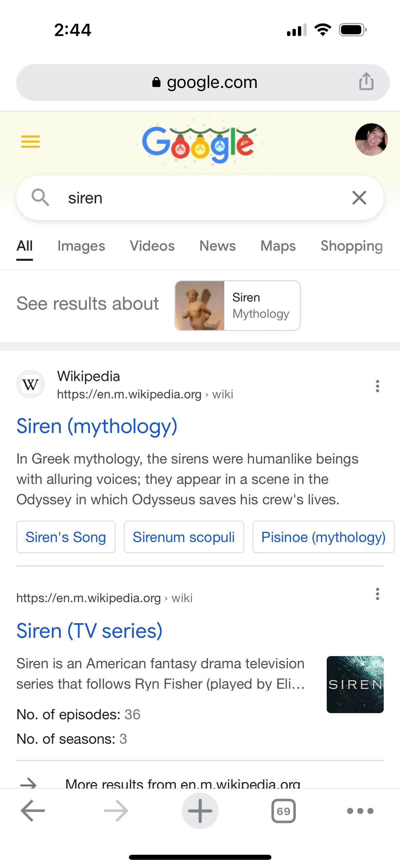Open a new tab with plus button
The image size is (400, 868).
(x=200, y=811)
